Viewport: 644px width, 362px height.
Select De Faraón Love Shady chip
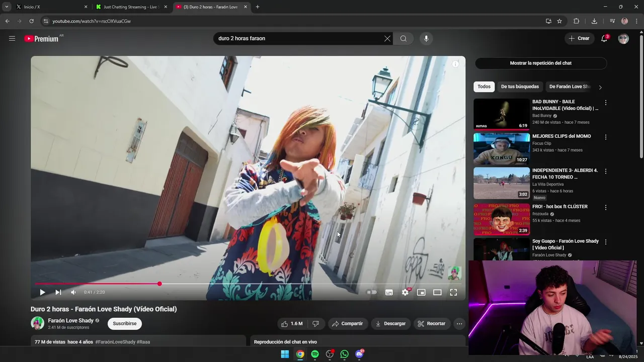tap(569, 87)
